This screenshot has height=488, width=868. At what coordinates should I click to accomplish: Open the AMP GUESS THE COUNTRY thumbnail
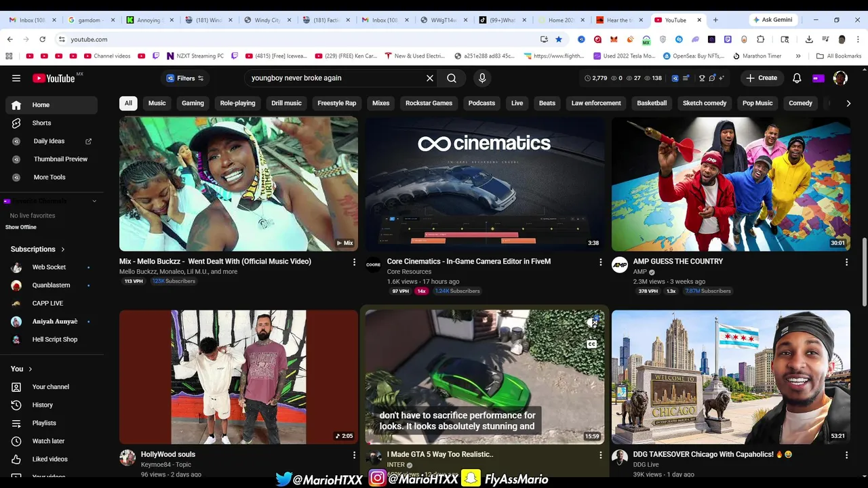[730, 184]
